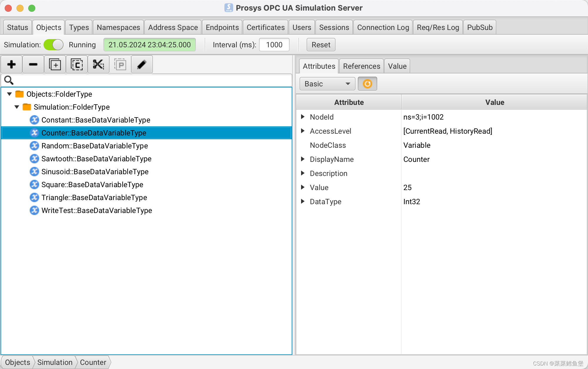Screen dimensions: 588x369
Task: Click the Add Node icon in toolbar
Action: pyautogui.click(x=11, y=65)
